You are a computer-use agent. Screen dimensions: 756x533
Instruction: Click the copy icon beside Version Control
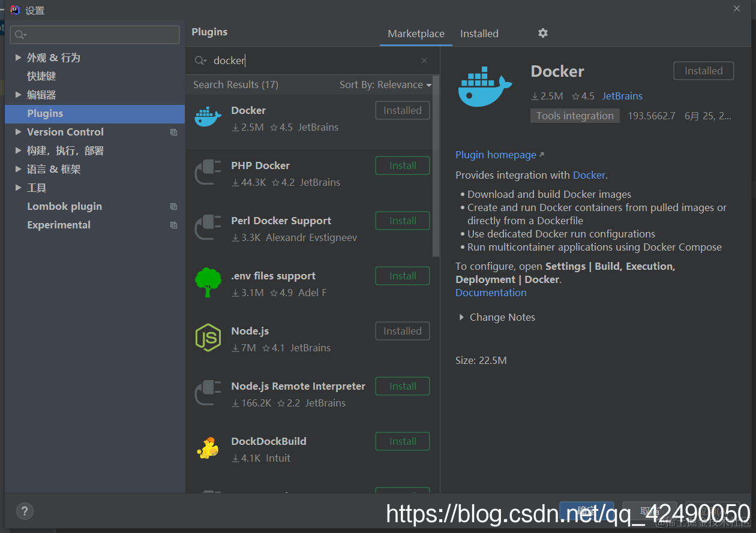[x=173, y=132]
